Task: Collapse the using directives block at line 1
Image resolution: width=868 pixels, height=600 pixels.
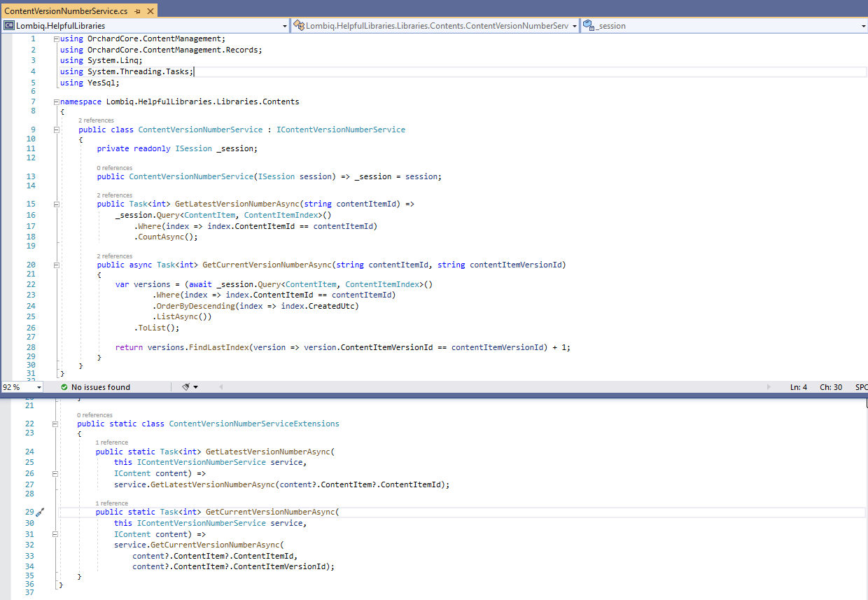Action: 56,39
